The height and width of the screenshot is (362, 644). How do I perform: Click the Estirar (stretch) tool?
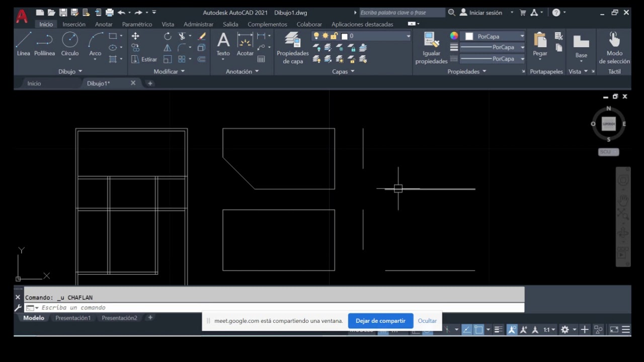144,59
